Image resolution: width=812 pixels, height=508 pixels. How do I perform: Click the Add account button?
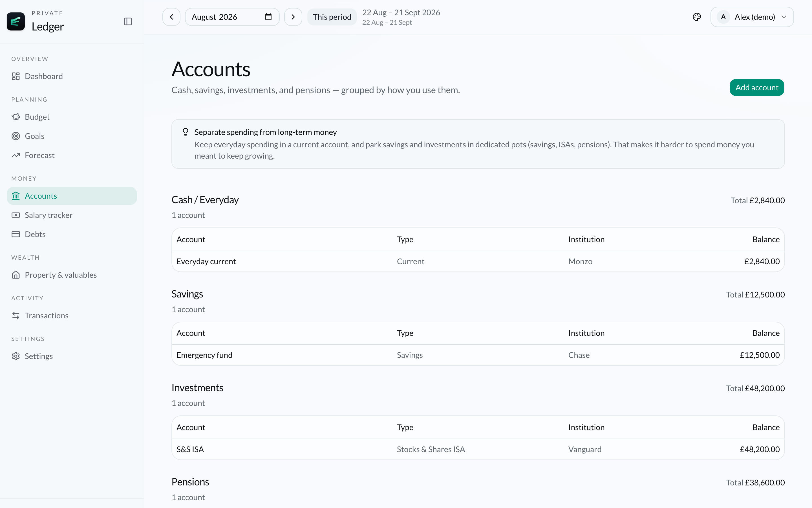pyautogui.click(x=757, y=87)
